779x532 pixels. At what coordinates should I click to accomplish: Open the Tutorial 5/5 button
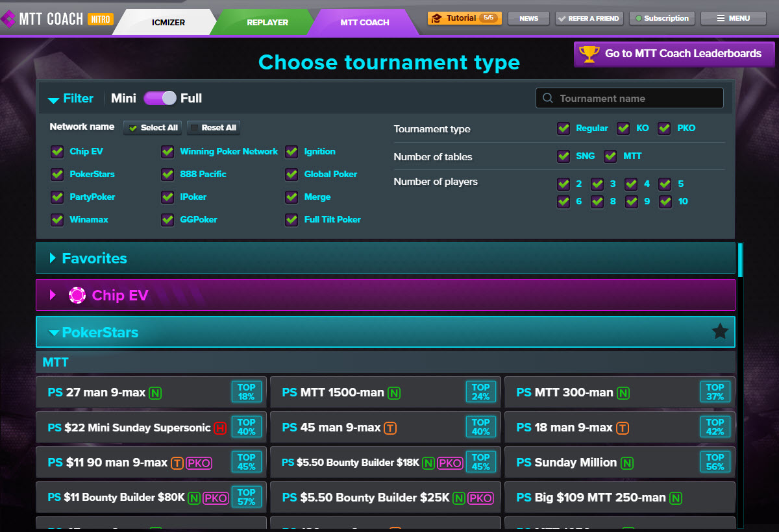(464, 18)
